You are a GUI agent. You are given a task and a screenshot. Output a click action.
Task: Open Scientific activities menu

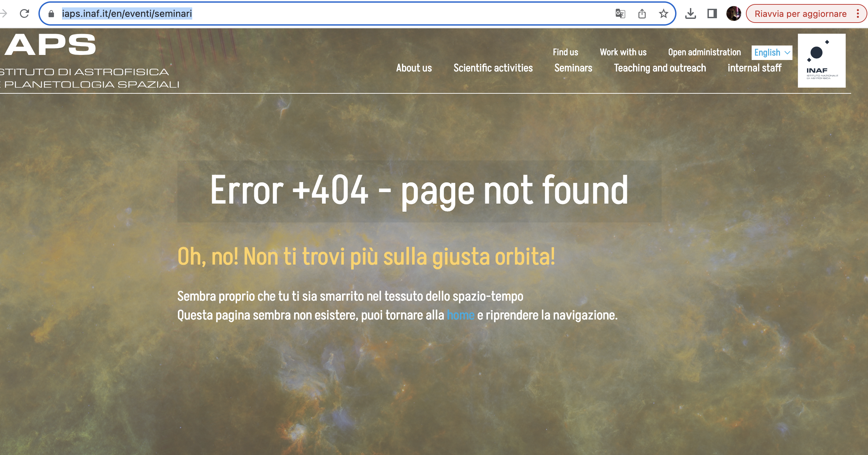pos(493,68)
